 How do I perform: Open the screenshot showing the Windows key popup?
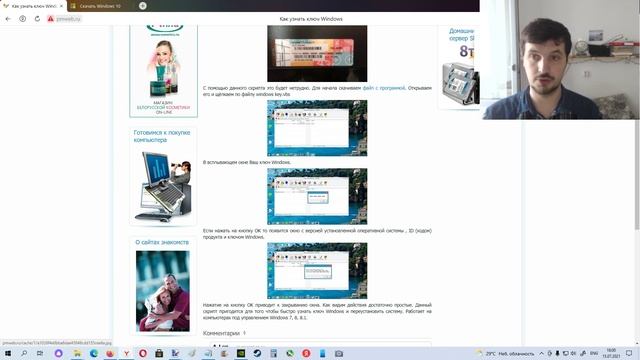(317, 196)
